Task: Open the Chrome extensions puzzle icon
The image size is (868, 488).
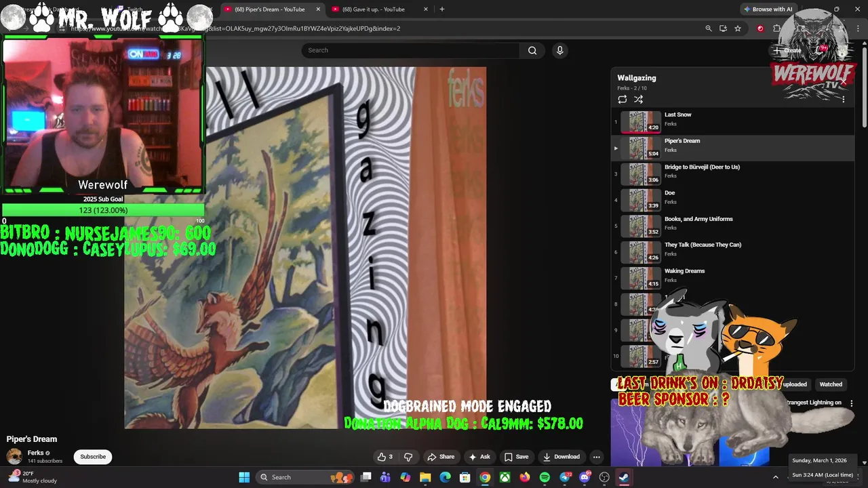Action: click(x=776, y=28)
